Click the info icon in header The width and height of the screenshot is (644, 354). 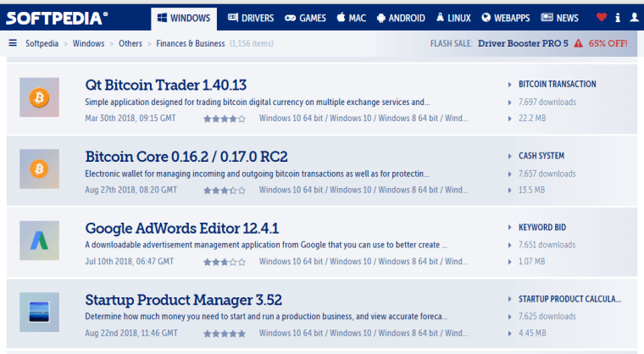[618, 17]
